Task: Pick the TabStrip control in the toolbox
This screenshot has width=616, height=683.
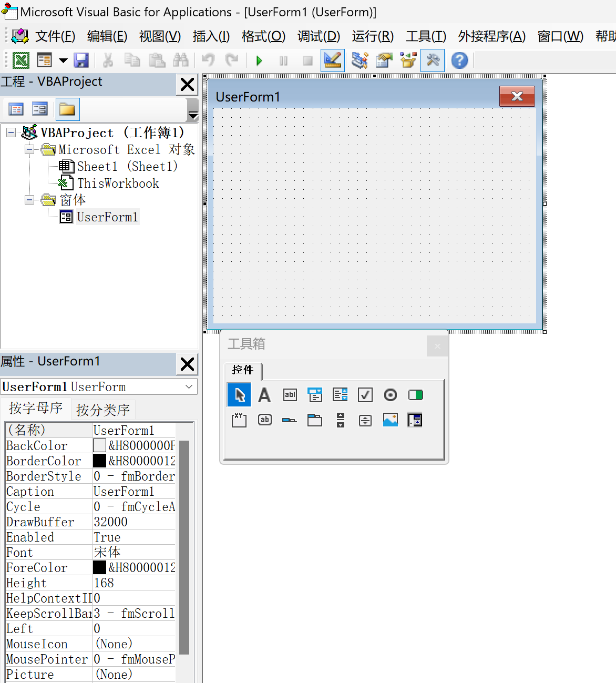Action: tap(290, 420)
